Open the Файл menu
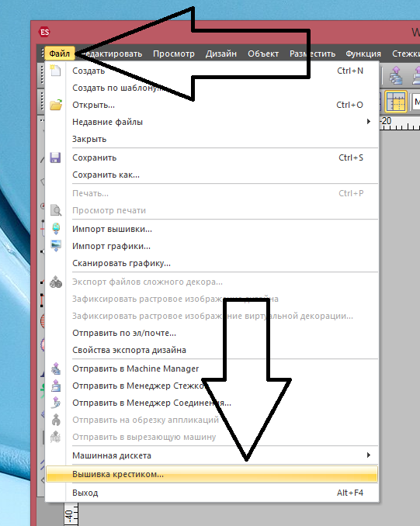Viewport: 420px width, 526px height. (x=60, y=54)
